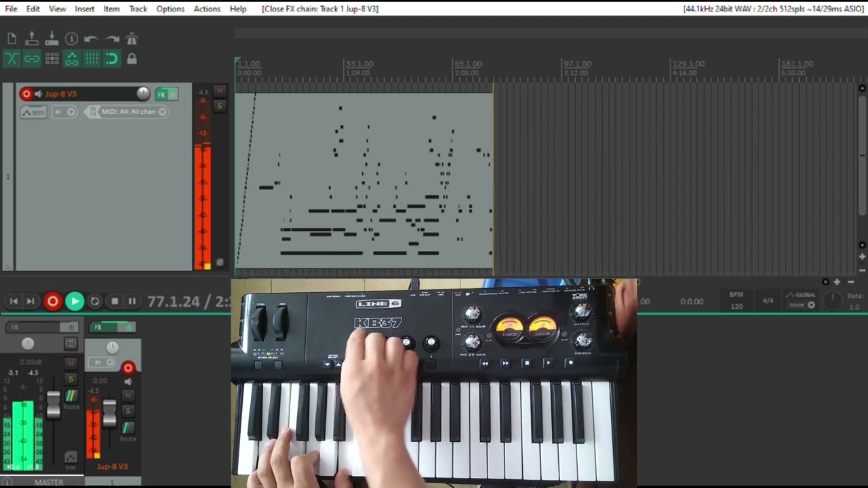Toggle snap magnet toolbar icon

[112, 59]
